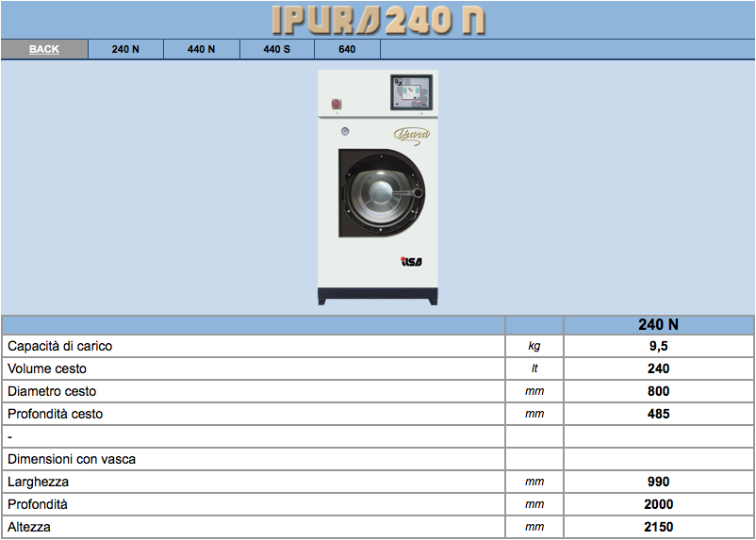The width and height of the screenshot is (756, 540).
Task: Select the 'Profondità cesto' label
Action: click(55, 414)
